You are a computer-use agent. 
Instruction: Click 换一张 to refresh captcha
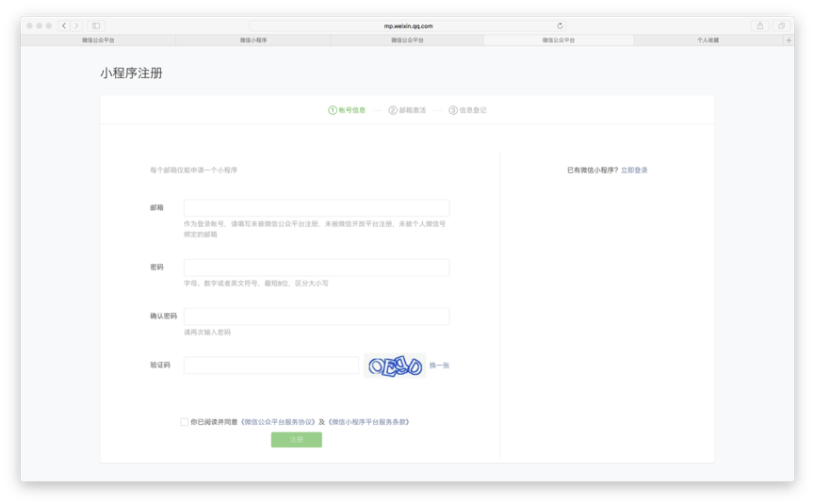pos(439,366)
